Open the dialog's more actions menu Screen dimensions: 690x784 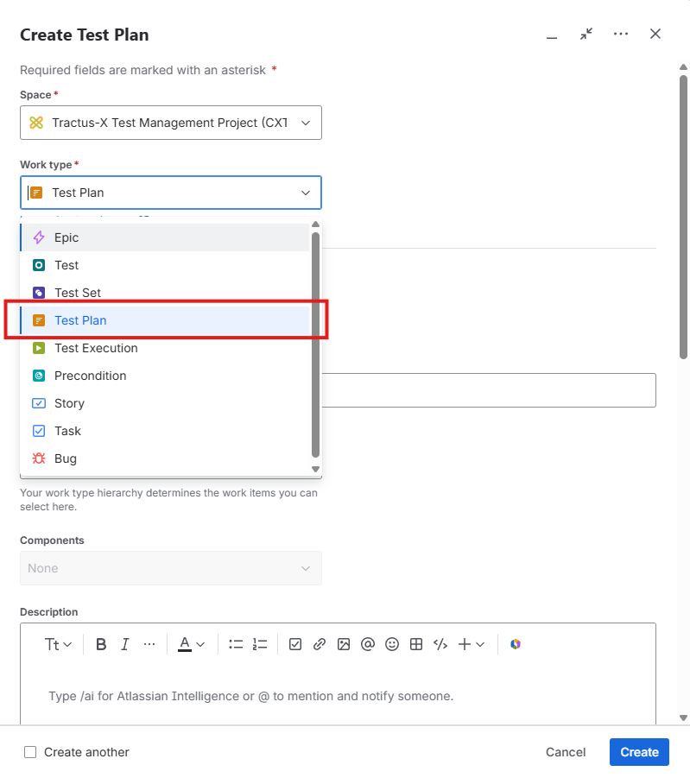pyautogui.click(x=621, y=34)
